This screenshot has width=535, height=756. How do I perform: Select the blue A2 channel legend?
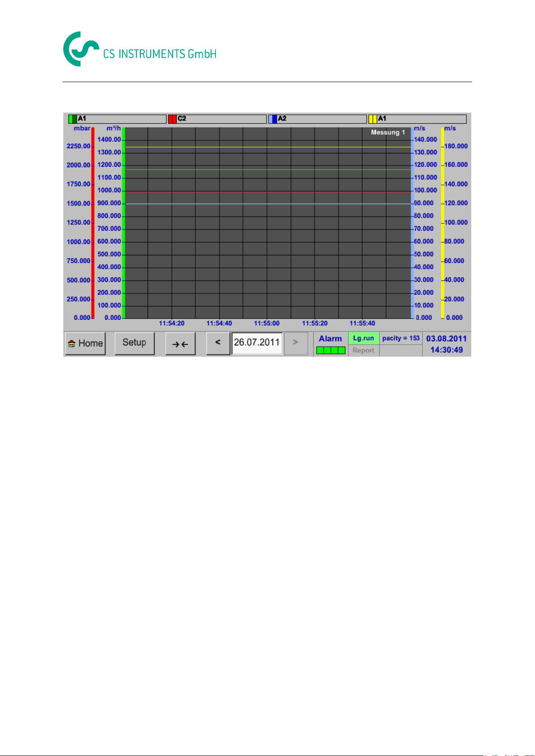tap(317, 119)
